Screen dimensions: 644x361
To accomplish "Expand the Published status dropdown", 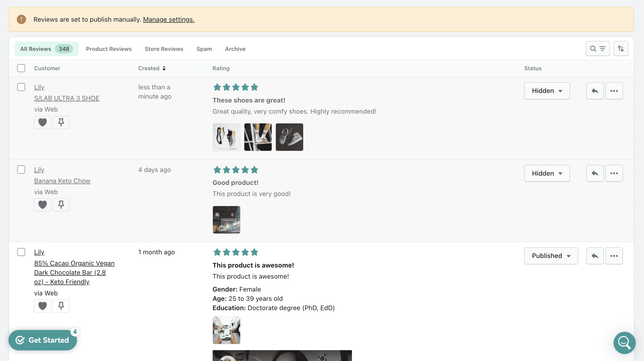I will 551,256.
